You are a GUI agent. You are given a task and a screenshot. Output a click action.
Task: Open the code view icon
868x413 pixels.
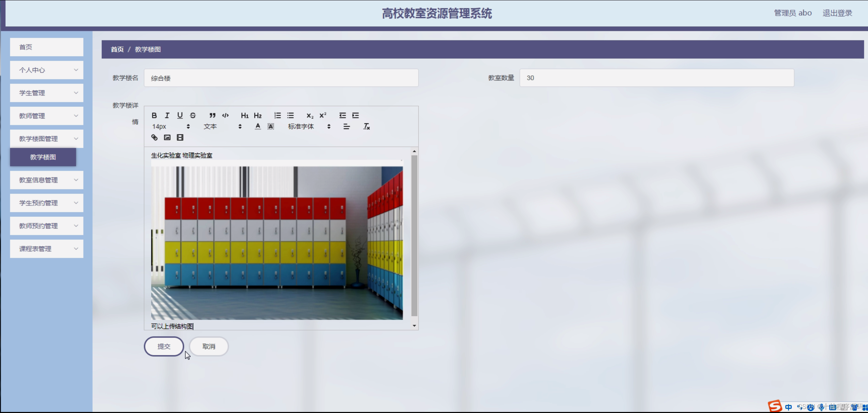225,115
